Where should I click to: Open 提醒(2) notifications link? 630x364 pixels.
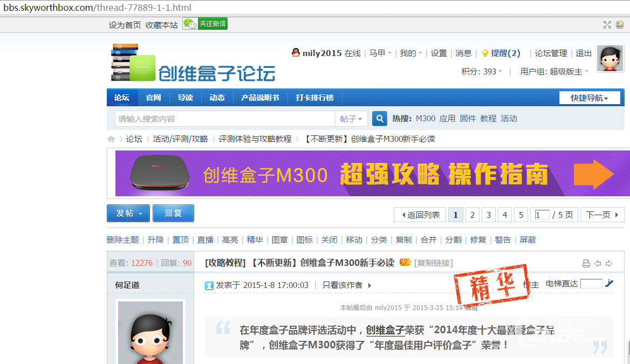505,53
